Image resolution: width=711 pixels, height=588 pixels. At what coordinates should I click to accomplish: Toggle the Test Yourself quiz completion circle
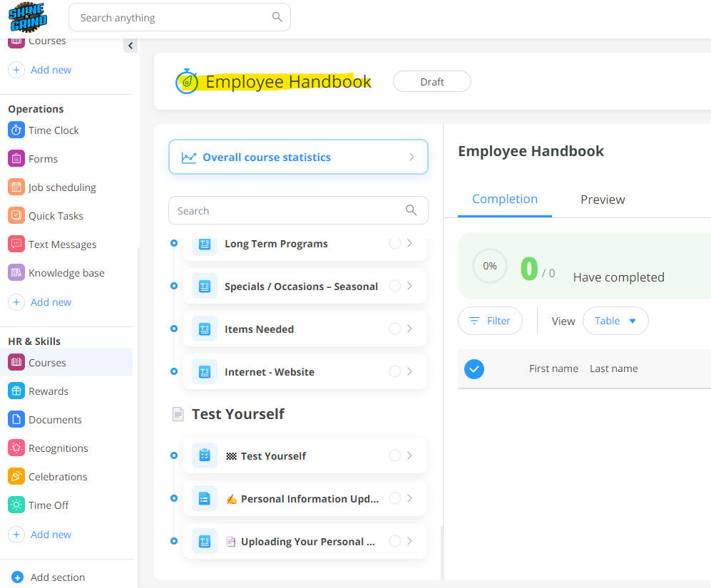394,455
